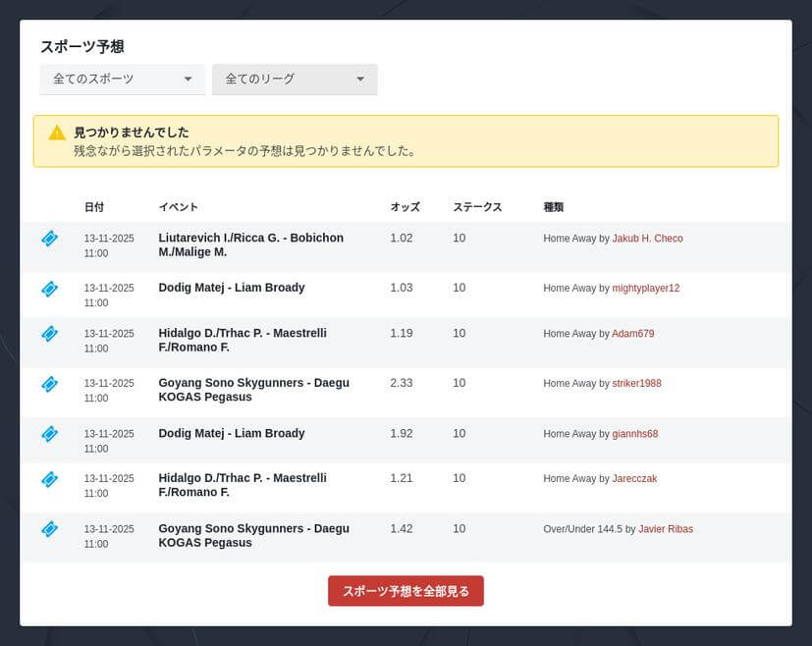
Task: Click the ticket icon beside second Dodig Matej row
Action: pos(49,434)
